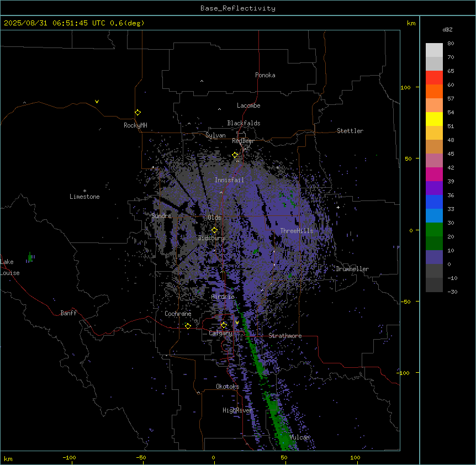
Task: Click the Sundre town label
Action: tap(161, 216)
